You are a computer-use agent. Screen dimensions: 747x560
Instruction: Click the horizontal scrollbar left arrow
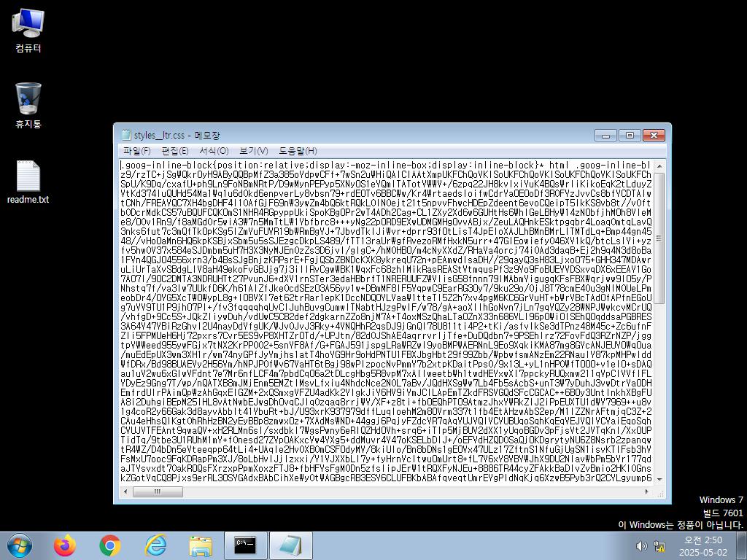tap(125, 492)
